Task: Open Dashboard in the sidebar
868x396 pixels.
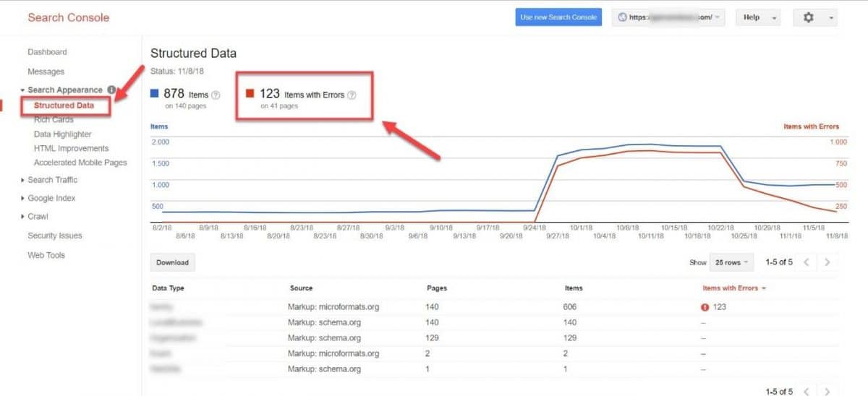Action: [47, 52]
